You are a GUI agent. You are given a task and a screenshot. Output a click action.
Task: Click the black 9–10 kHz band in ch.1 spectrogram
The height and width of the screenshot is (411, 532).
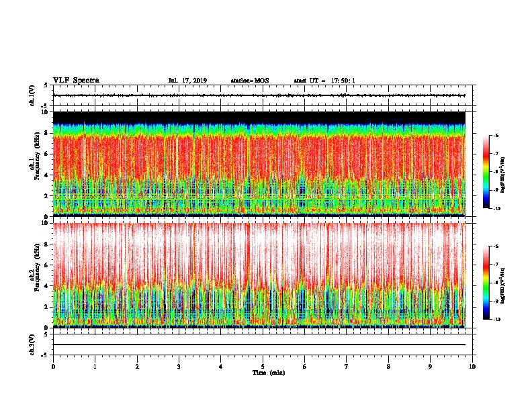point(259,117)
